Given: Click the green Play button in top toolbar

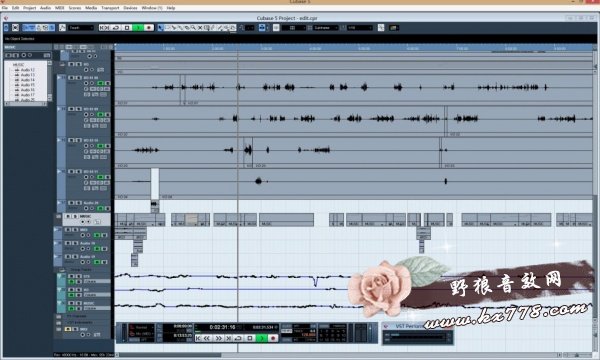Looking at the screenshot, I should point(138,28).
